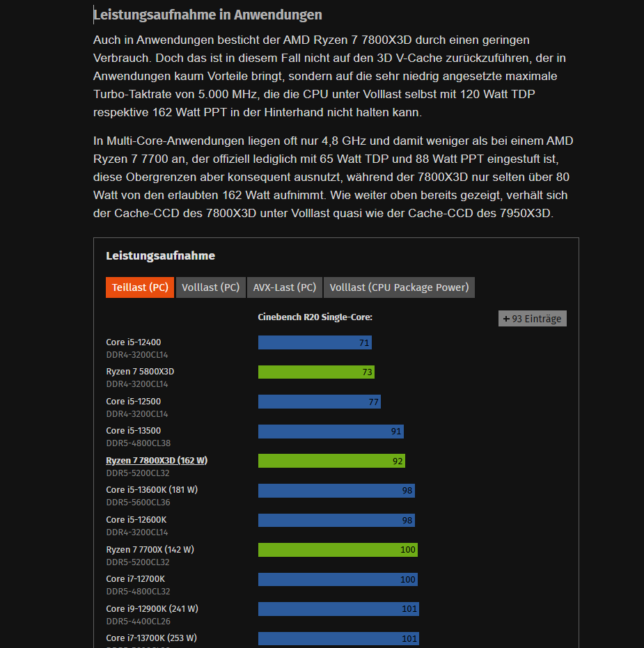Image resolution: width=644 pixels, height=648 pixels.
Task: Click DDR5-5600CL36 under Core i5-13600K
Action: click(x=138, y=502)
